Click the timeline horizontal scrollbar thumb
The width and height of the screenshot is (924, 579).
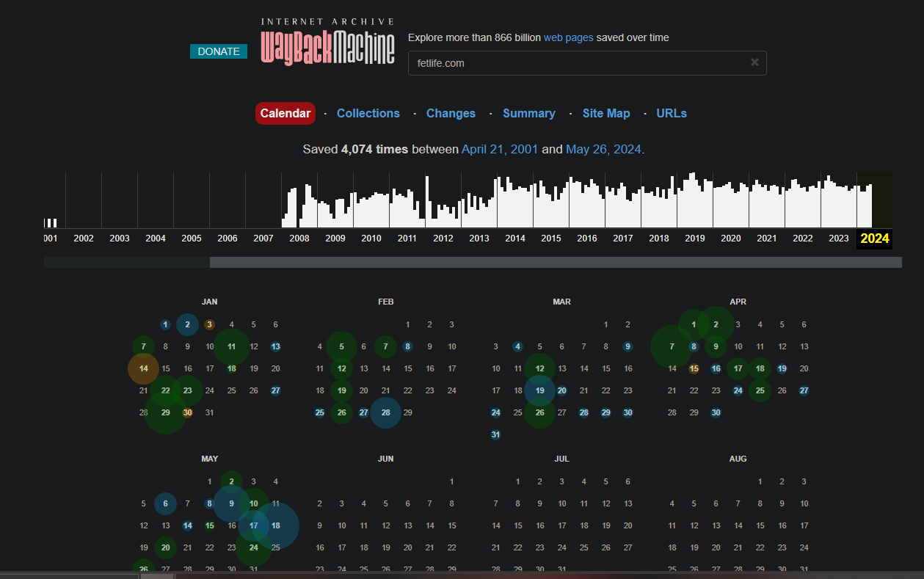556,262
